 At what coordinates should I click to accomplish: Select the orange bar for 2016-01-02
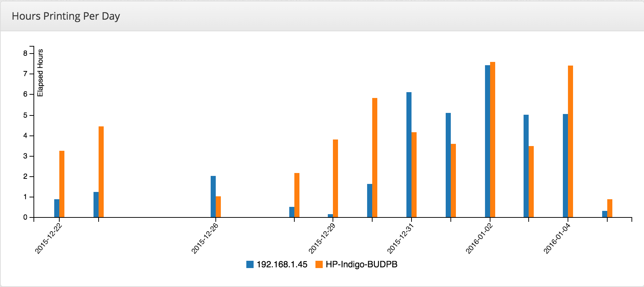[493, 139]
